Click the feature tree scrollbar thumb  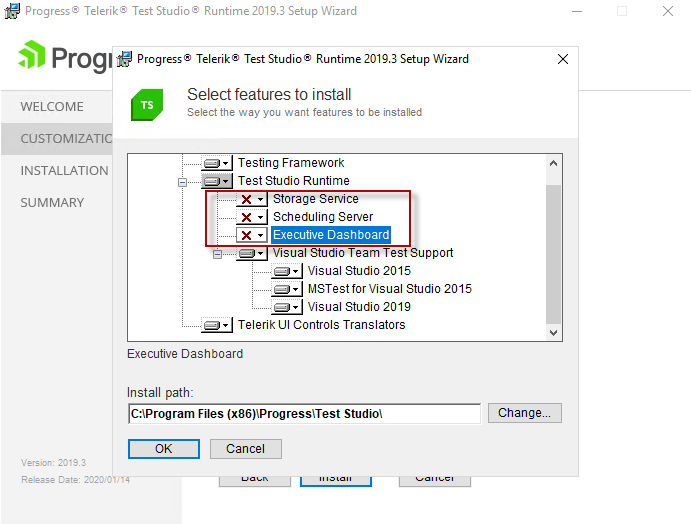(554, 254)
